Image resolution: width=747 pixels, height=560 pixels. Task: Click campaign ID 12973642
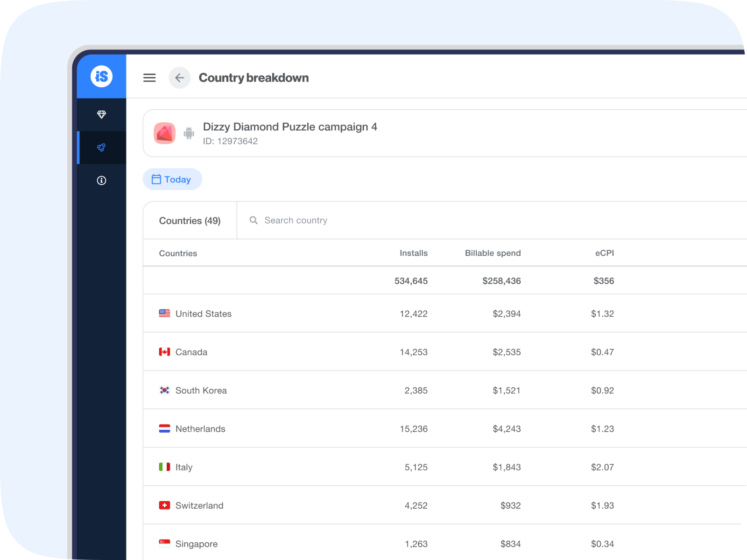tap(230, 141)
